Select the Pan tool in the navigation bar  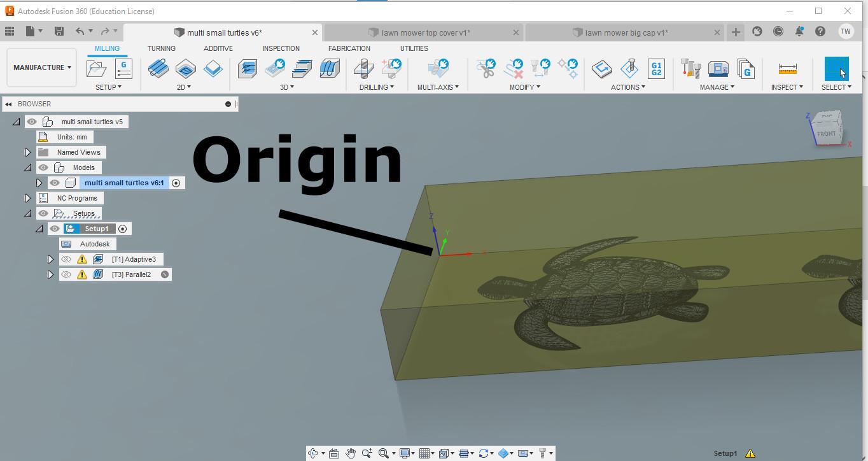[x=351, y=453]
